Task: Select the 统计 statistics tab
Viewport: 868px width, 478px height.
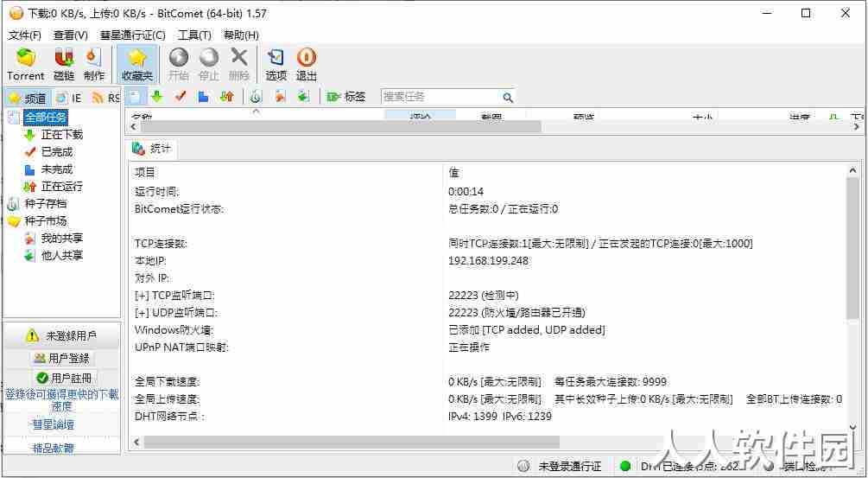Action: [x=152, y=149]
